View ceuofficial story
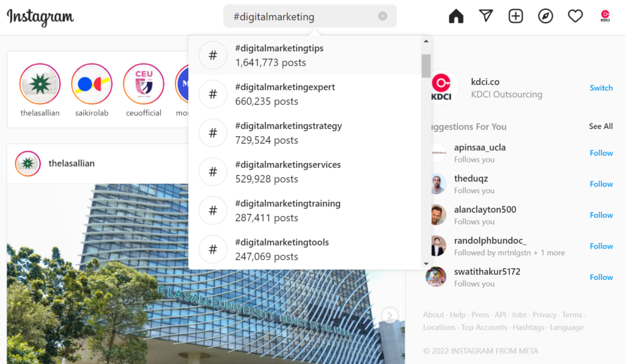This screenshot has width=626, height=364. pos(144,84)
